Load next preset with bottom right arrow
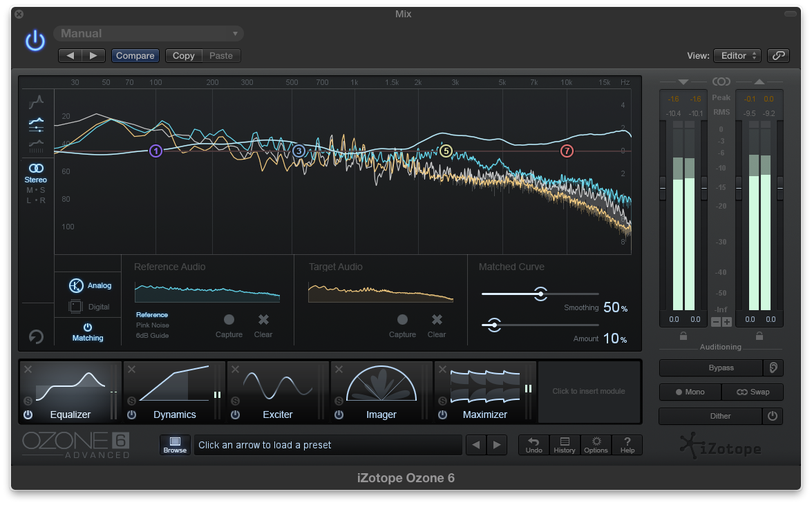Screen dimensions: 812x505 tap(497, 445)
